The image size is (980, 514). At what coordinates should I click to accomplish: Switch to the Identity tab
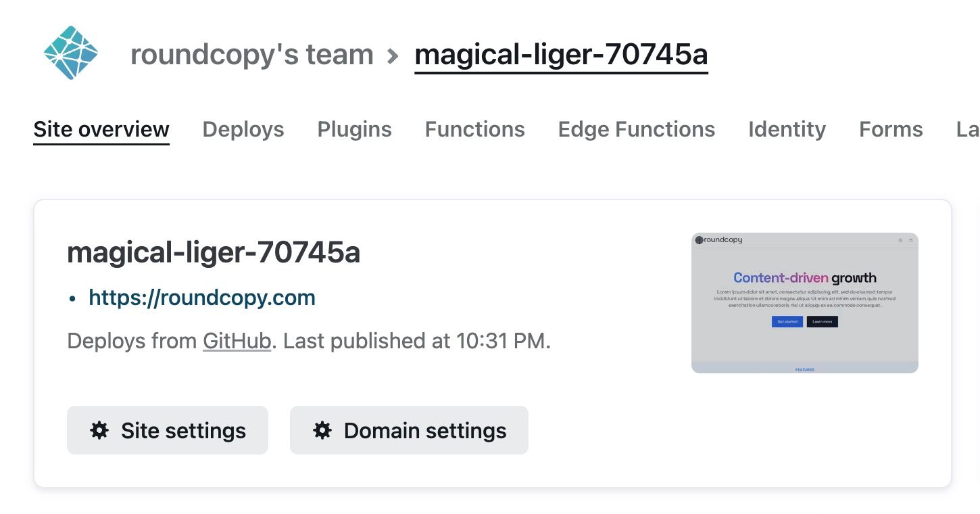click(x=787, y=129)
